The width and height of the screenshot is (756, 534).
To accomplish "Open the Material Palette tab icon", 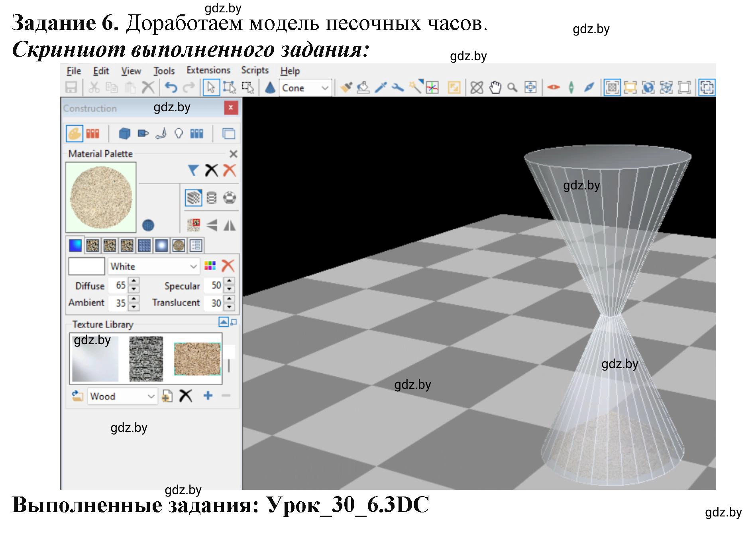I will point(74,134).
